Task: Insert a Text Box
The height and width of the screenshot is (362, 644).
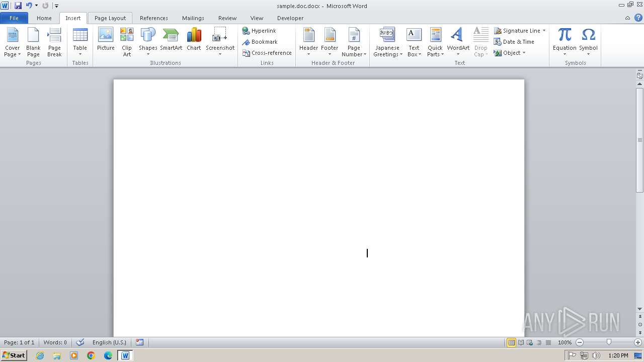Action: point(414,42)
